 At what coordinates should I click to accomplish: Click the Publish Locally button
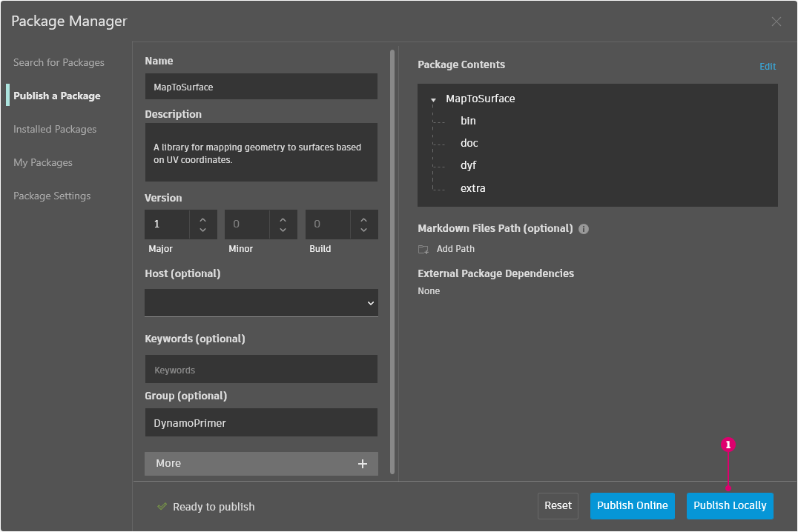pyautogui.click(x=730, y=506)
